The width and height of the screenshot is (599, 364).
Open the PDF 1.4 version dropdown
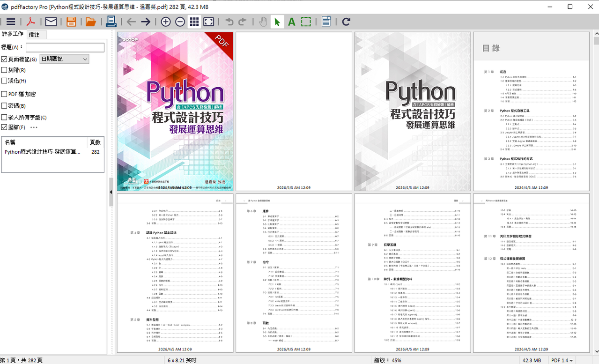[562, 360]
